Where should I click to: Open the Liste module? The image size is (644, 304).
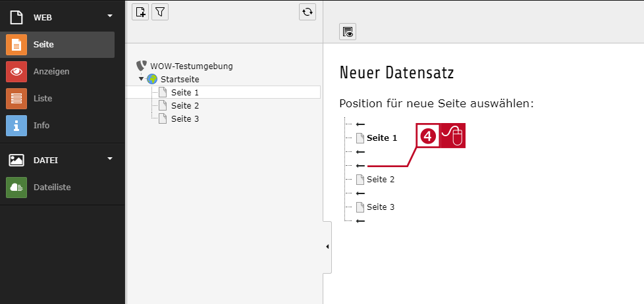tap(57, 99)
